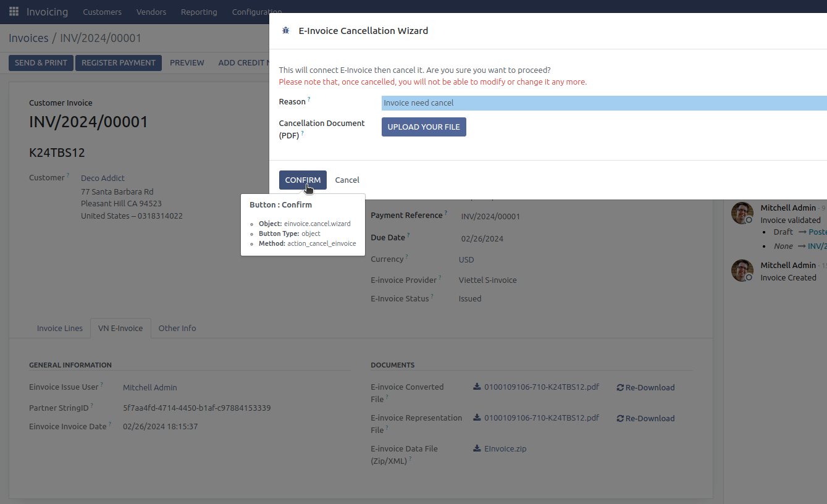Image resolution: width=827 pixels, height=504 pixels.
Task: Open the Vendors menu
Action: point(151,12)
